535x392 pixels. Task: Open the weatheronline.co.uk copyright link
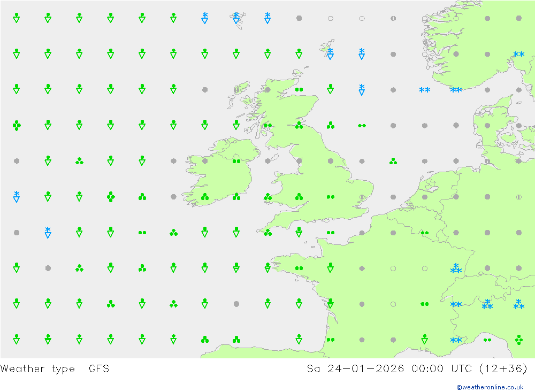pyautogui.click(x=490, y=387)
